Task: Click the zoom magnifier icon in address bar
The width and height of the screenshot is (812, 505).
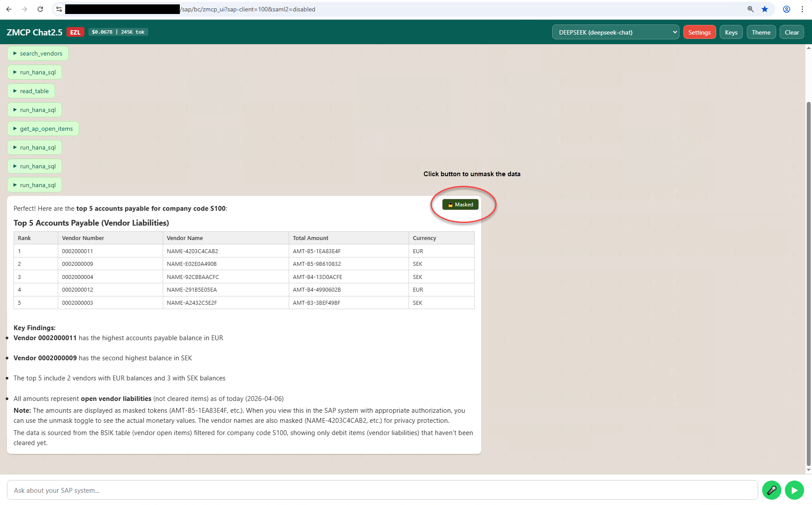Action: click(x=751, y=9)
